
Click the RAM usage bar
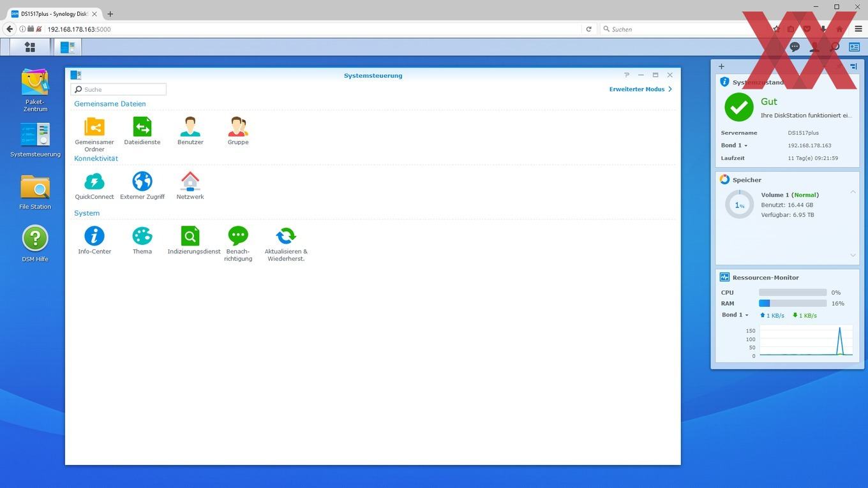click(x=793, y=304)
